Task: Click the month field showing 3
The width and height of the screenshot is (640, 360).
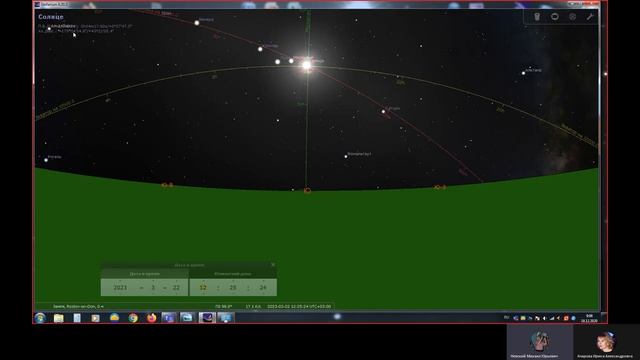Action: pos(153,288)
